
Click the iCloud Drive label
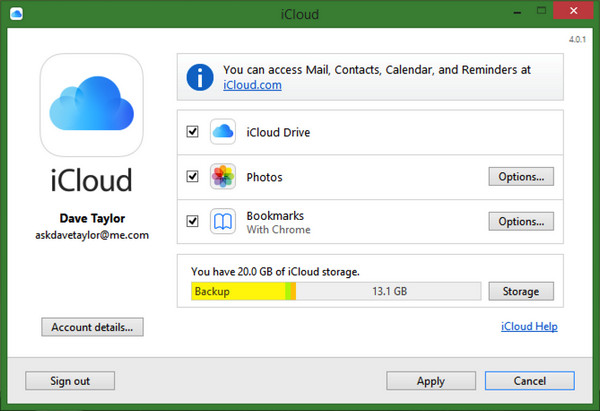point(278,132)
